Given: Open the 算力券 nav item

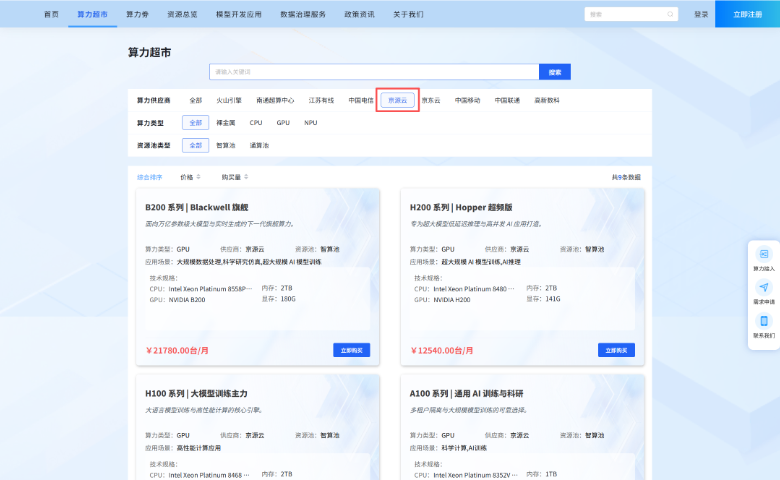Looking at the screenshot, I should coord(137,14).
